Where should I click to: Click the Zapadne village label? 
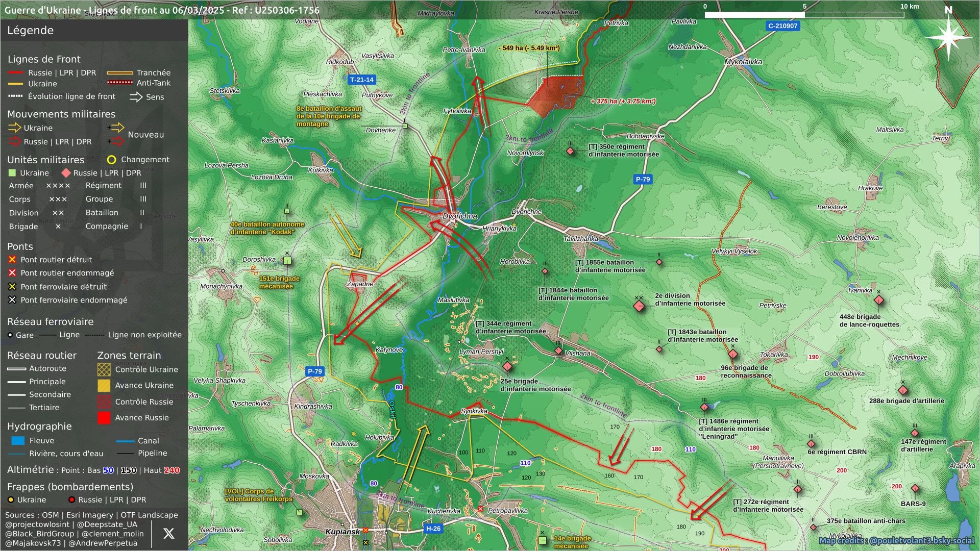pos(360,284)
